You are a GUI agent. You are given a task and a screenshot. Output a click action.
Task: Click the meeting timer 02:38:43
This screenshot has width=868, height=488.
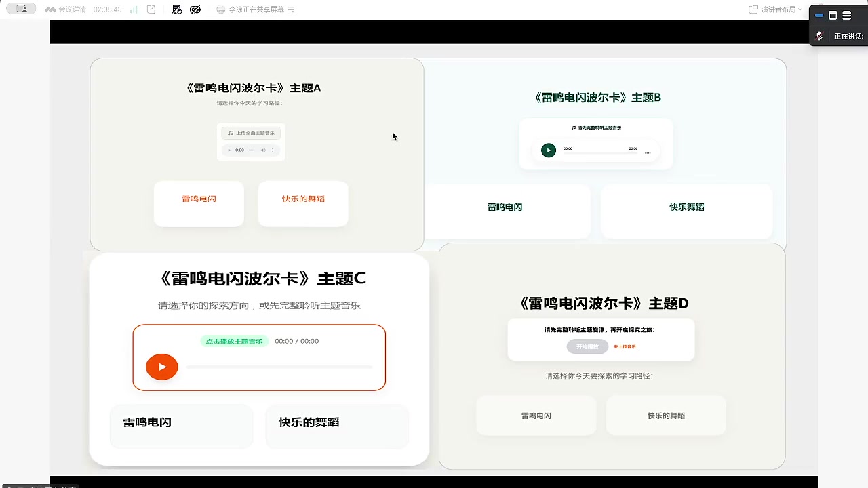[x=107, y=9]
